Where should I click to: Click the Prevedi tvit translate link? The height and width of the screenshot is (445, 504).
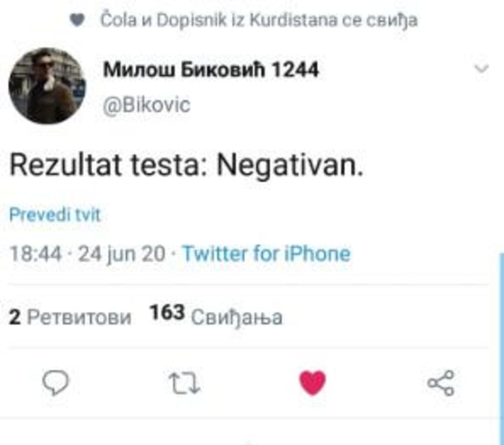[x=55, y=215]
